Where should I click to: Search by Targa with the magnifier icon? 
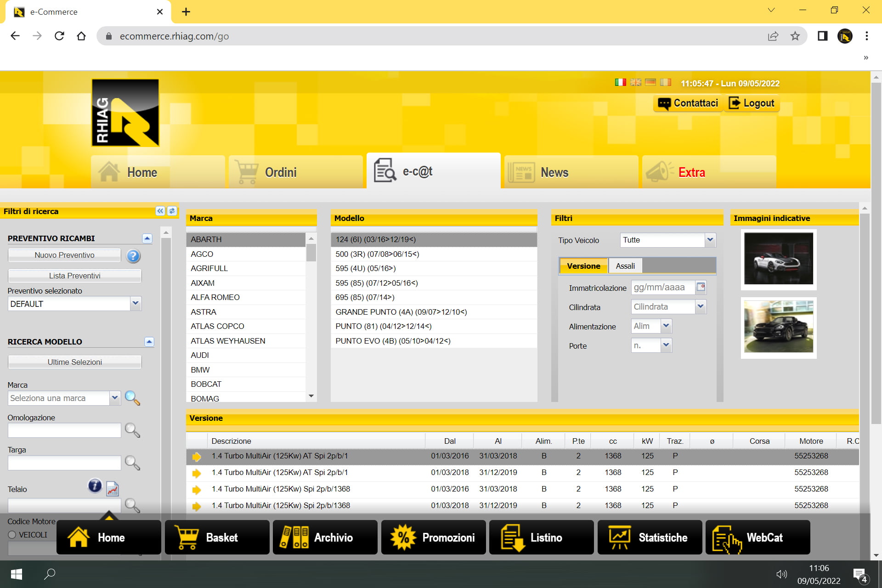click(132, 463)
